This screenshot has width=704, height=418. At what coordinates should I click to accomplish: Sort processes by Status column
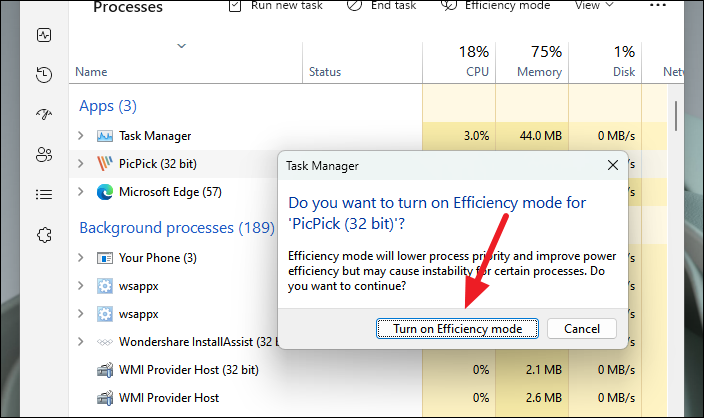pyautogui.click(x=325, y=72)
